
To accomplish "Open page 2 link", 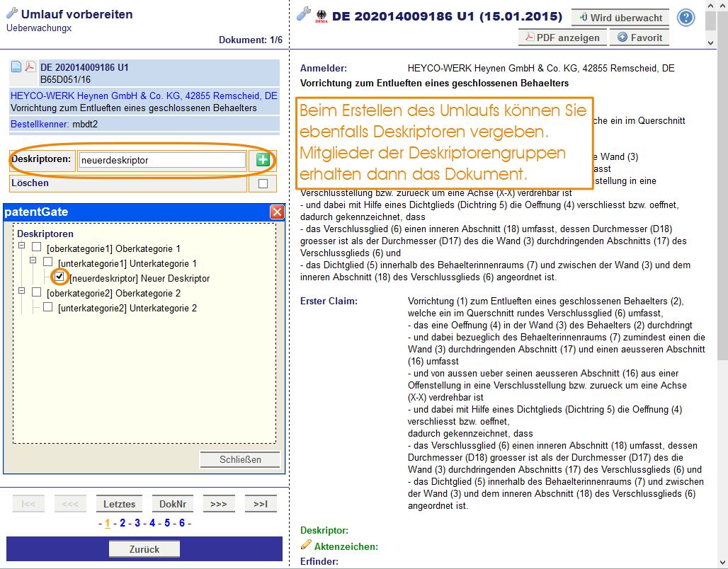I will tap(123, 523).
